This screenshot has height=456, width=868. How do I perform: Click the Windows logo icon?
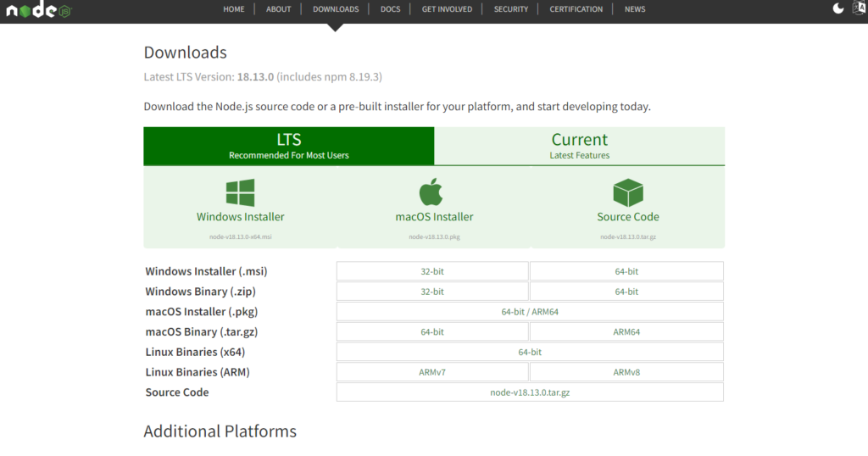(240, 192)
